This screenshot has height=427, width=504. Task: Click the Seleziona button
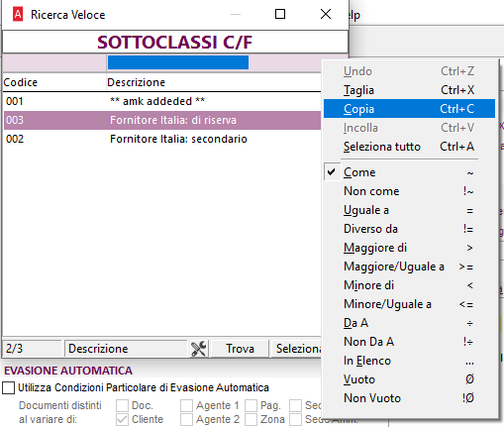pyautogui.click(x=296, y=349)
